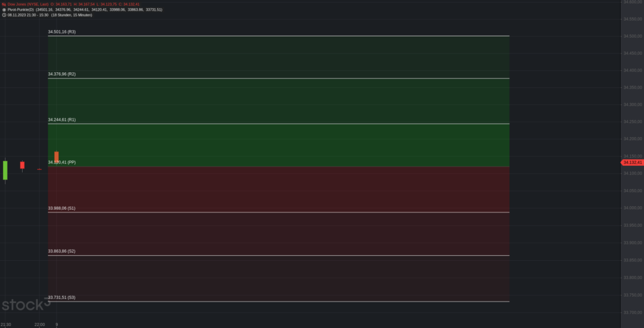This screenshot has height=328, width=644.
Task: Select the Dow Jones (NYSE, Last) legend label
Action: pos(28,4)
